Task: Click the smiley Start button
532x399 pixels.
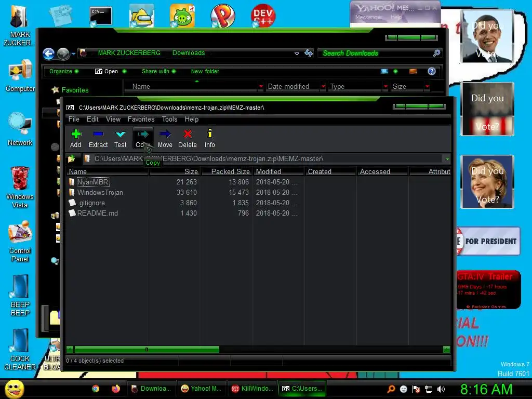Action: point(15,389)
